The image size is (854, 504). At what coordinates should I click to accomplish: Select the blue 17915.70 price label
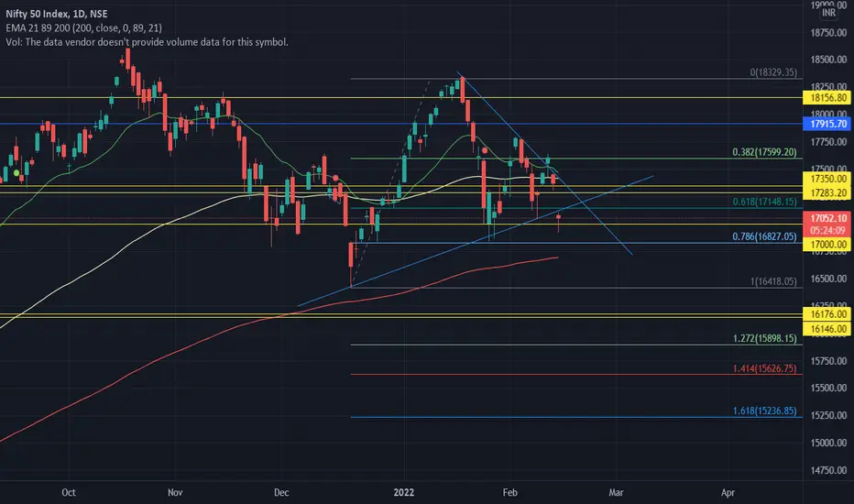[827, 125]
